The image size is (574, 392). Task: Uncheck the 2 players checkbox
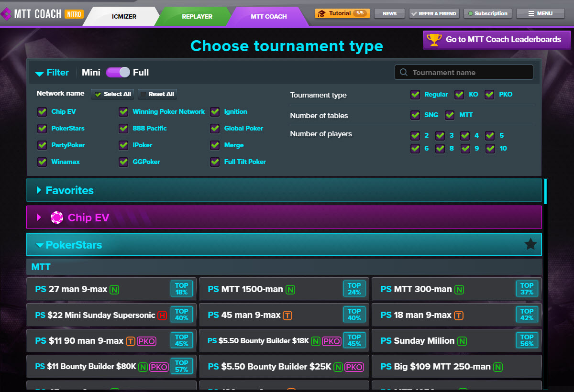(x=415, y=136)
